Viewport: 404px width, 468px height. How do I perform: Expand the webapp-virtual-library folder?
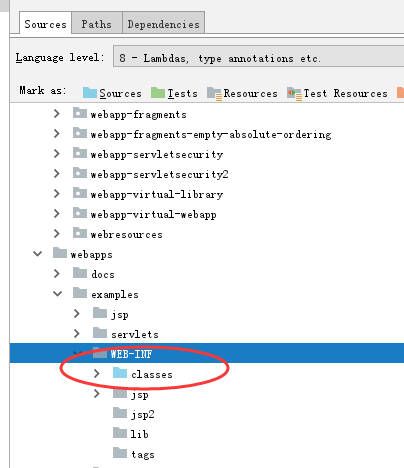pos(57,194)
